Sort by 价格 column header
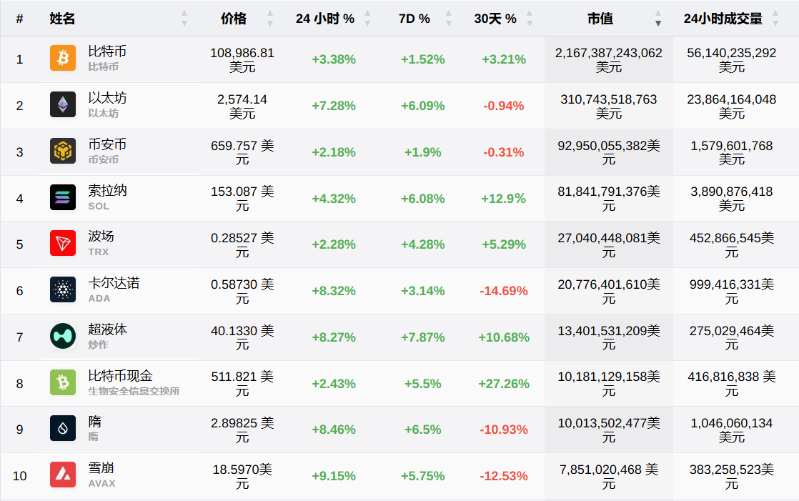799x501 pixels. coord(233,19)
